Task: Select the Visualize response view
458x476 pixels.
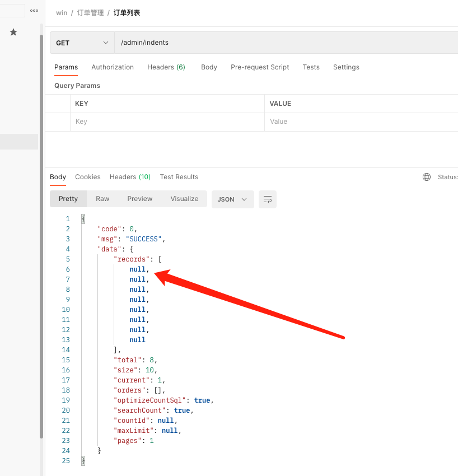Action: pyautogui.click(x=184, y=199)
